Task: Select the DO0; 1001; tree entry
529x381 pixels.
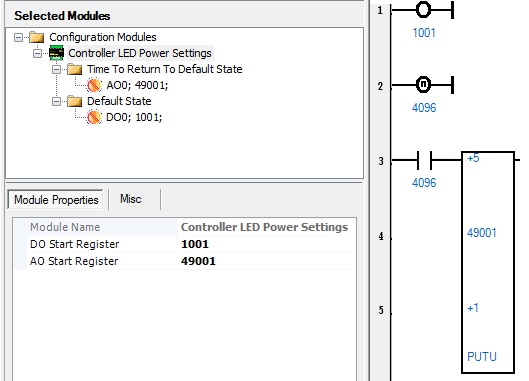Action: point(134,117)
